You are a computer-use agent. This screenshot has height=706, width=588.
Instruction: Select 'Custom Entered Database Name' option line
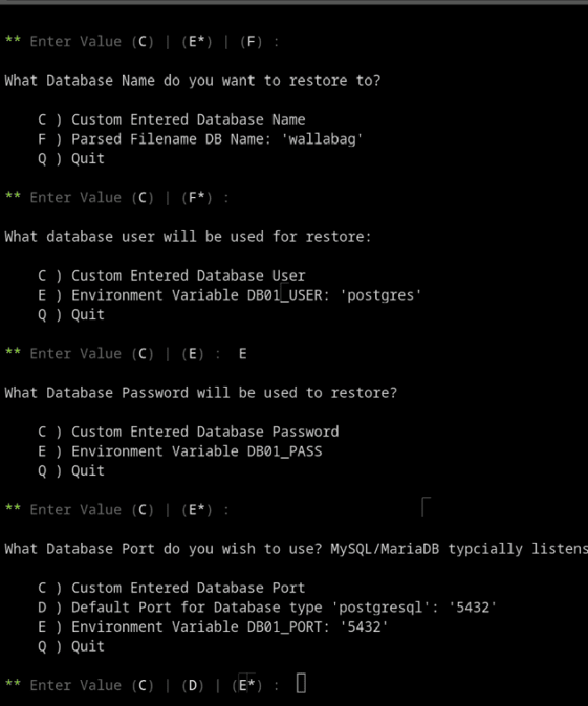(x=171, y=119)
